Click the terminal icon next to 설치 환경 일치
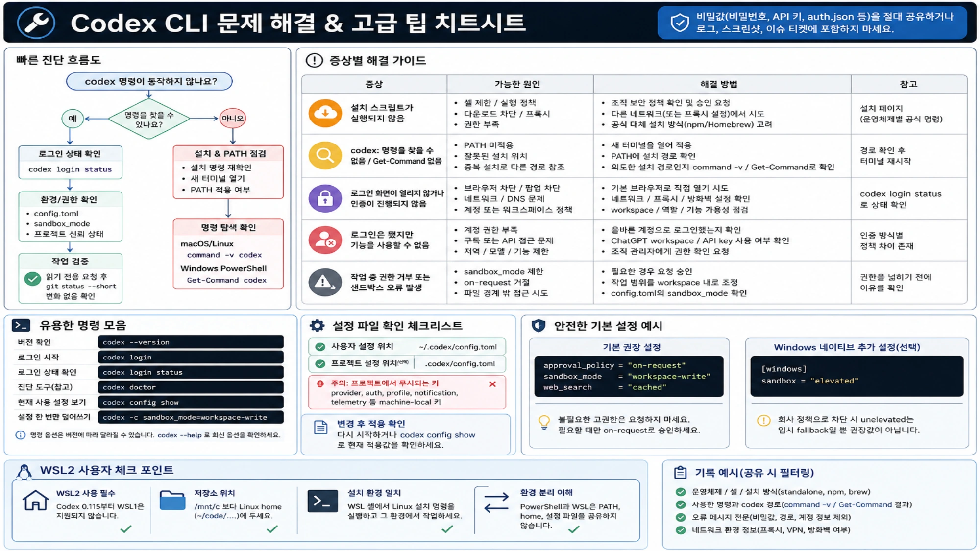Screen dimensions: 980x551 tap(322, 501)
